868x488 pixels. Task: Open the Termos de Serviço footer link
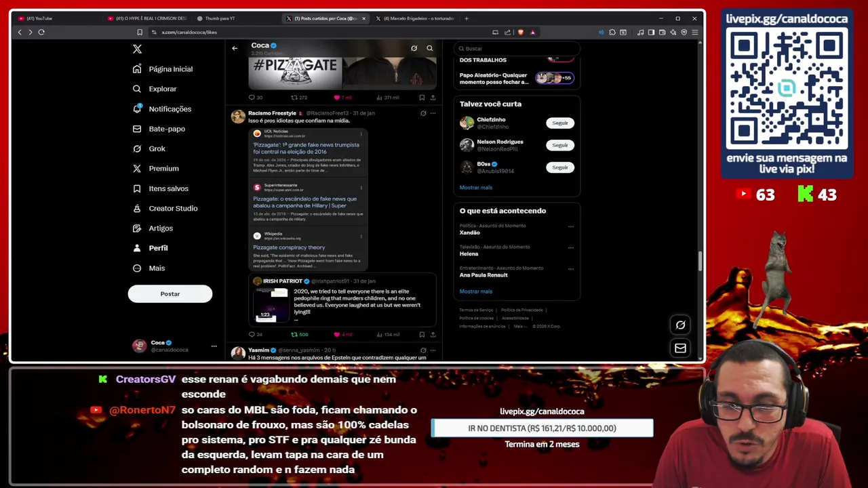[x=476, y=310]
